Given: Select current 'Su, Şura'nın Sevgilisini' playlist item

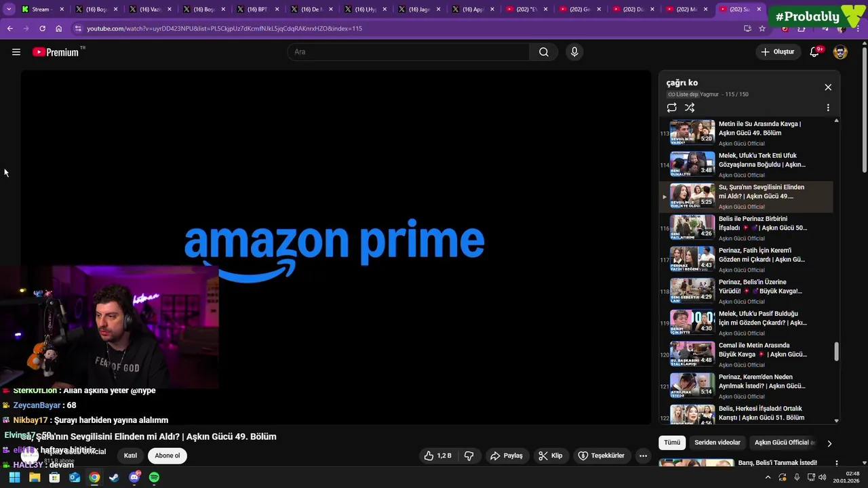Looking at the screenshot, I should 746,197.
